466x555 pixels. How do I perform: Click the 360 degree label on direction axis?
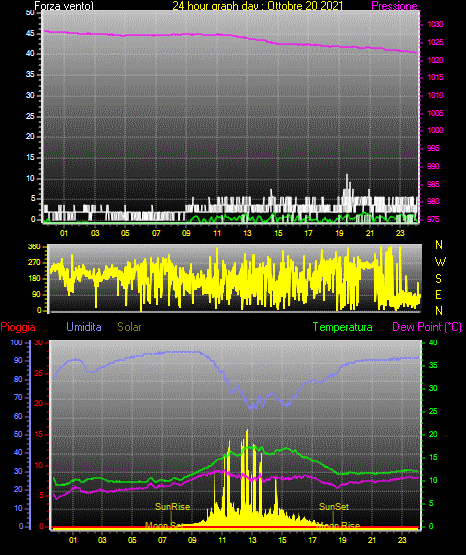pos(34,247)
